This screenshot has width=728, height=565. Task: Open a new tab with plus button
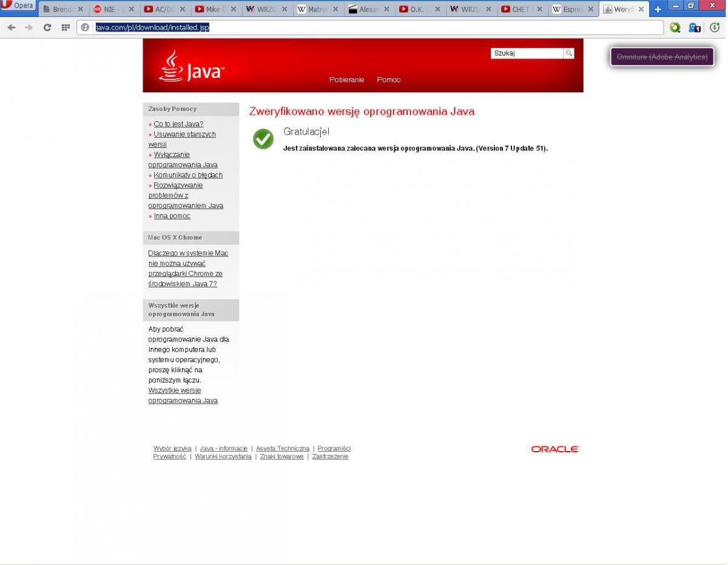[x=658, y=9]
